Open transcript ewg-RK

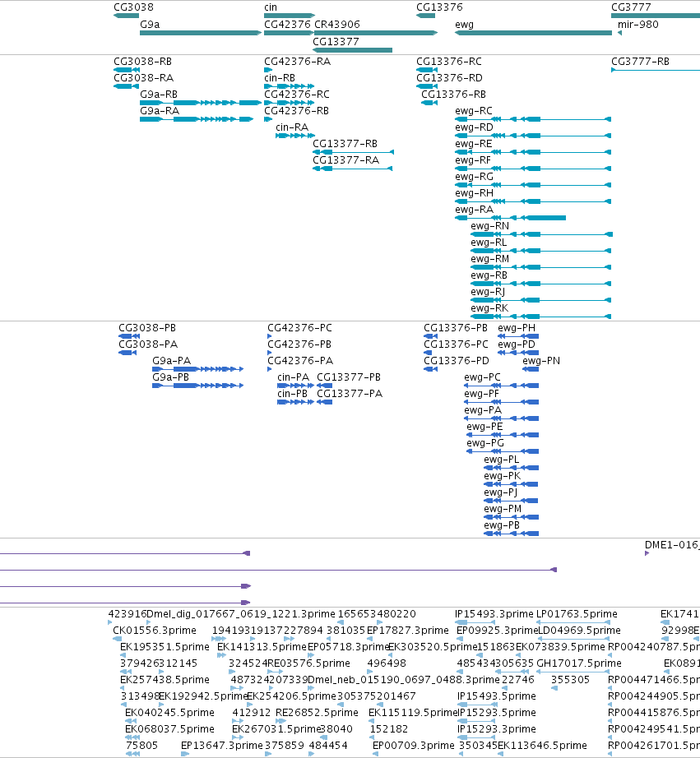[489, 308]
